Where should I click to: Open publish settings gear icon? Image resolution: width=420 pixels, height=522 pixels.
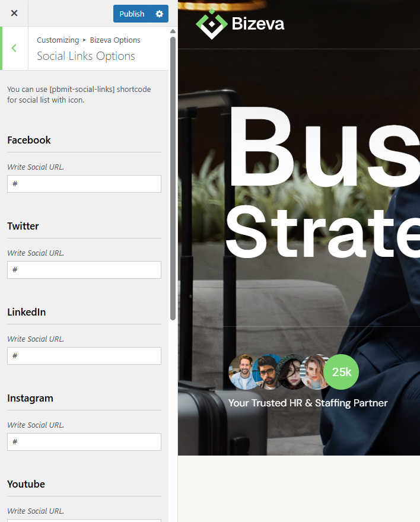[x=160, y=14]
